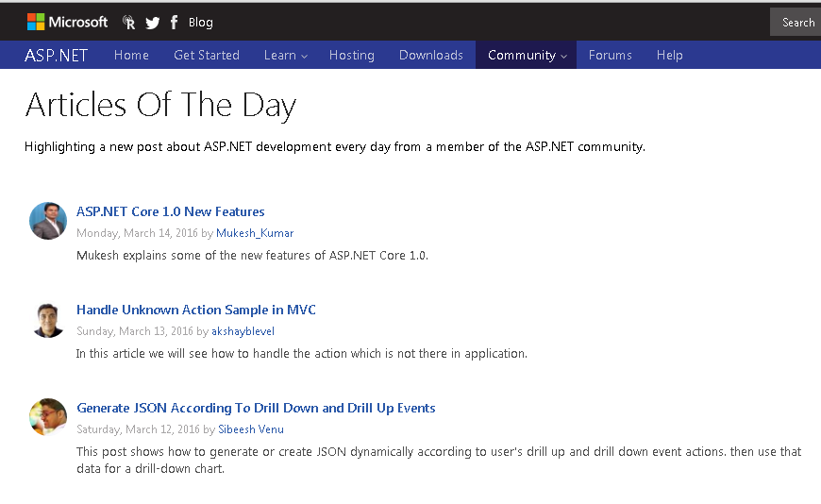
Task: Click the Articles Of The Day heading
Action: coord(160,106)
